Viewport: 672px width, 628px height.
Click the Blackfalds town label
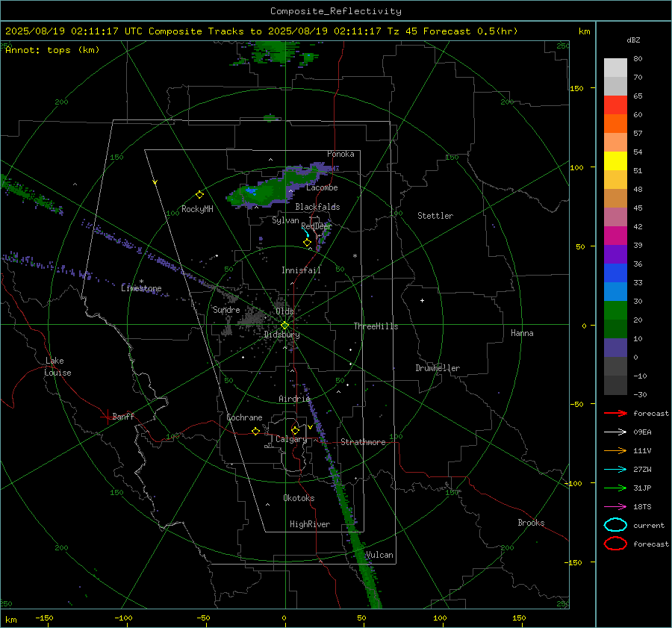[317, 207]
